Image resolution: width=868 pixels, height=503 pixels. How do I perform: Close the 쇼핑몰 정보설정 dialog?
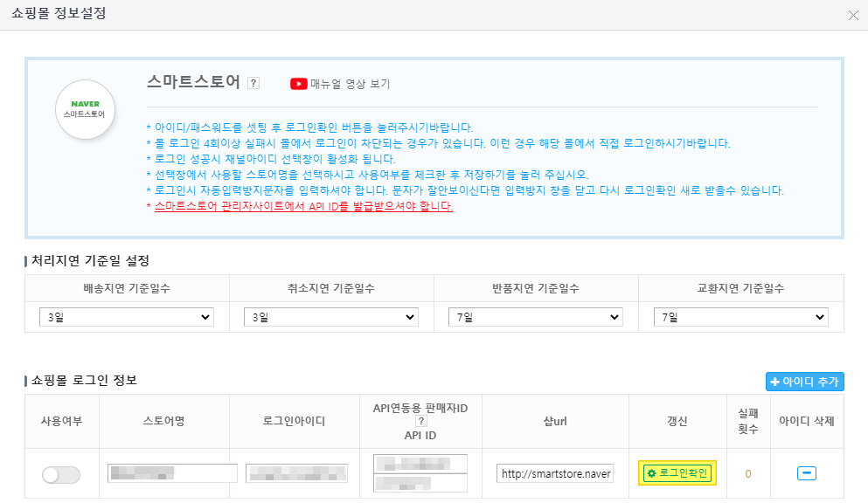point(853,15)
